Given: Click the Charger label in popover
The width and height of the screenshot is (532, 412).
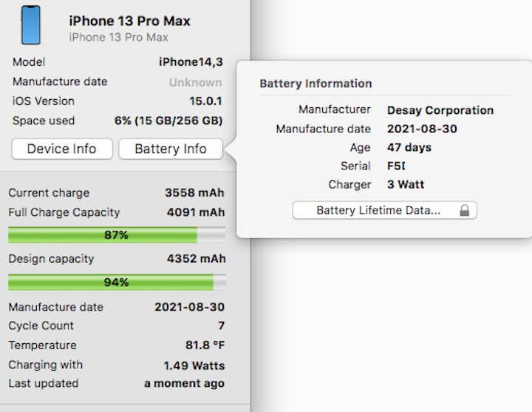Looking at the screenshot, I should click(x=349, y=184).
